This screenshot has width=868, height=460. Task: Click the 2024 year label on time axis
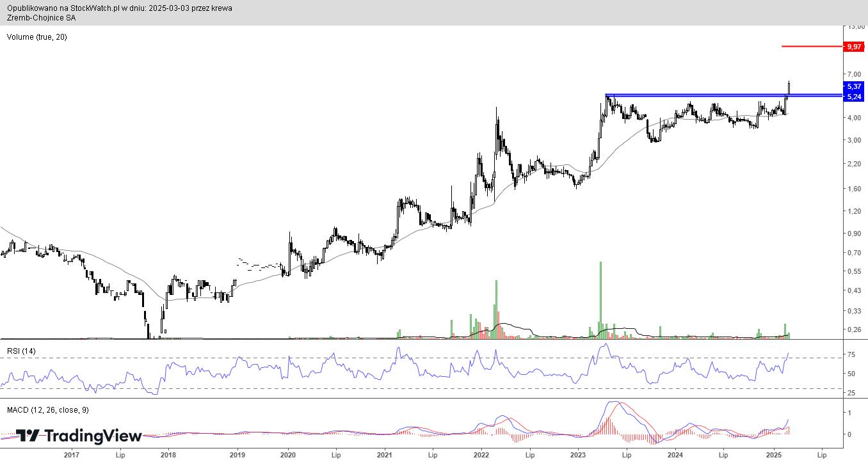pyautogui.click(x=675, y=455)
